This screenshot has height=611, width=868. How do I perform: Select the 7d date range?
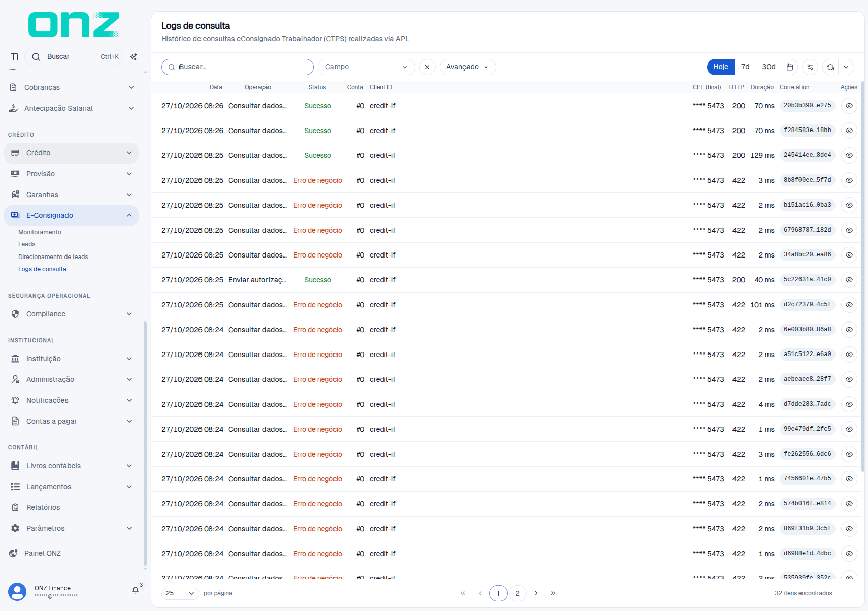(745, 67)
